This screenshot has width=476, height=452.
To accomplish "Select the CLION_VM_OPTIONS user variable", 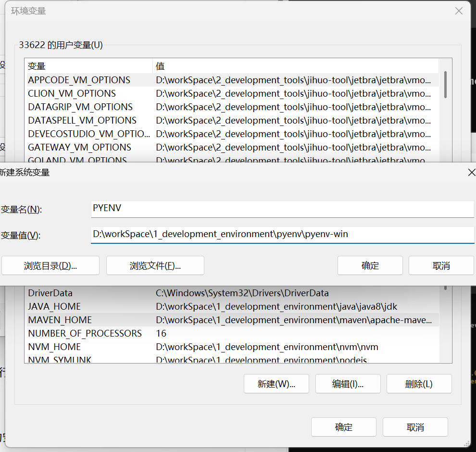I will point(72,93).
